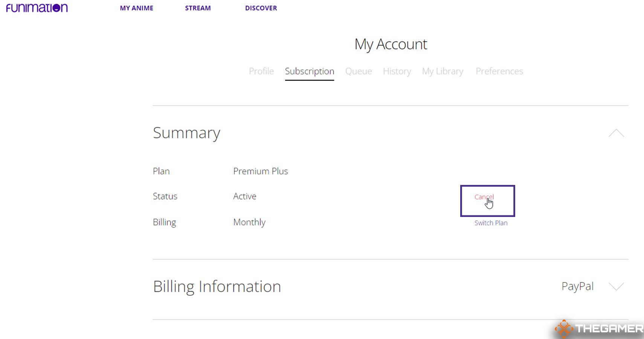
Task: Expand the Billing Information chevron
Action: point(616,287)
